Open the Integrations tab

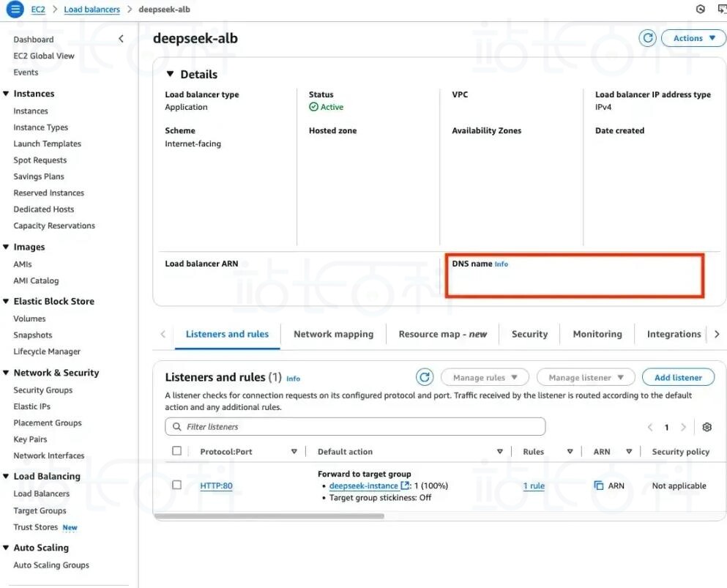click(x=674, y=335)
